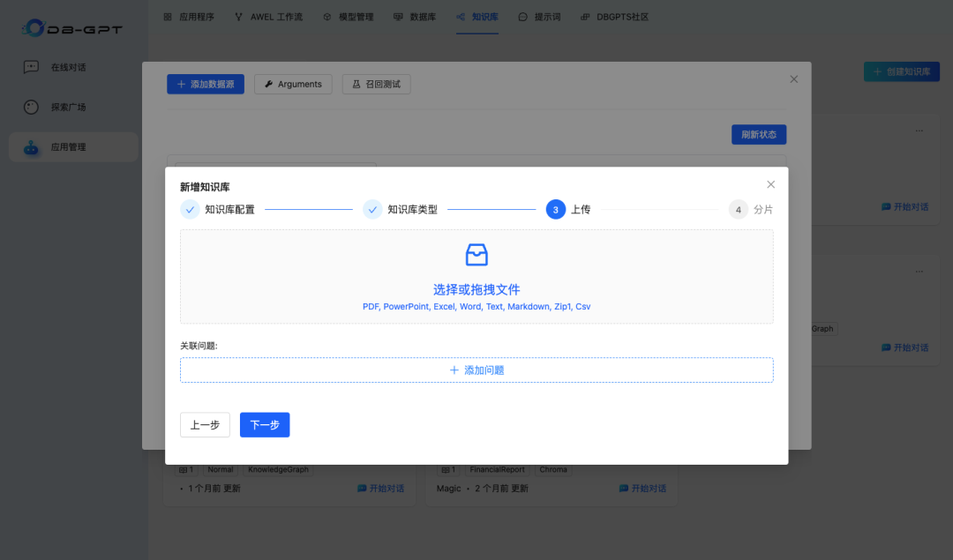Click the blue upload inbox icon
The height and width of the screenshot is (560, 953).
click(x=476, y=255)
